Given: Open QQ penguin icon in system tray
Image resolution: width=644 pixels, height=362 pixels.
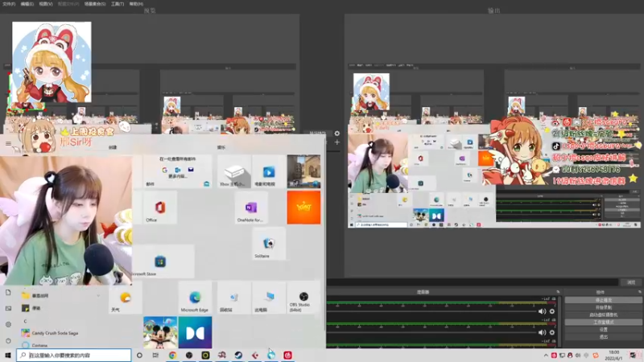Looking at the screenshot, I should [570, 356].
